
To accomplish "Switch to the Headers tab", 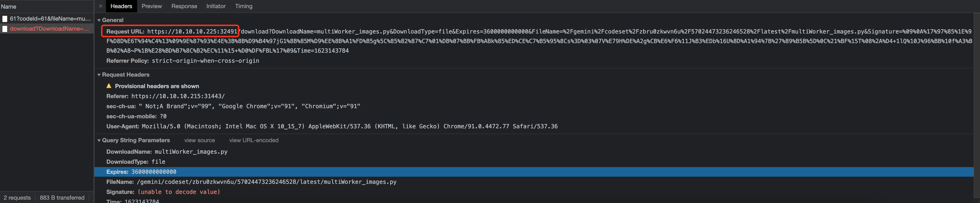I will [121, 6].
